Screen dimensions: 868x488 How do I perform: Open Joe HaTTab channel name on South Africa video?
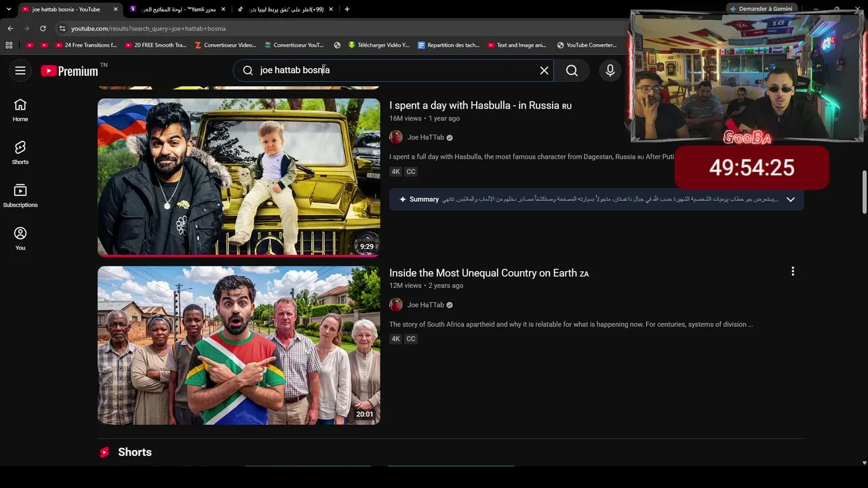coord(426,305)
